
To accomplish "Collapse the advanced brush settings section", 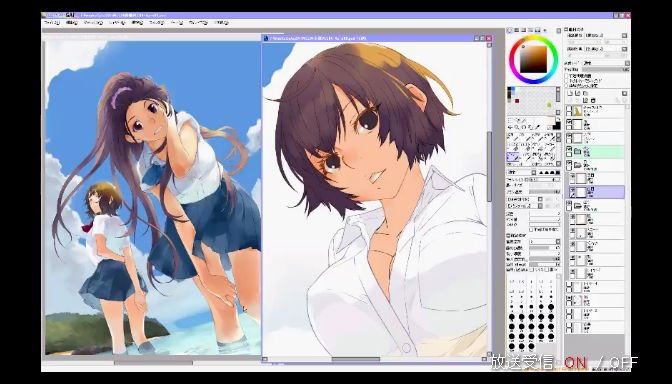I will [x=509, y=235].
